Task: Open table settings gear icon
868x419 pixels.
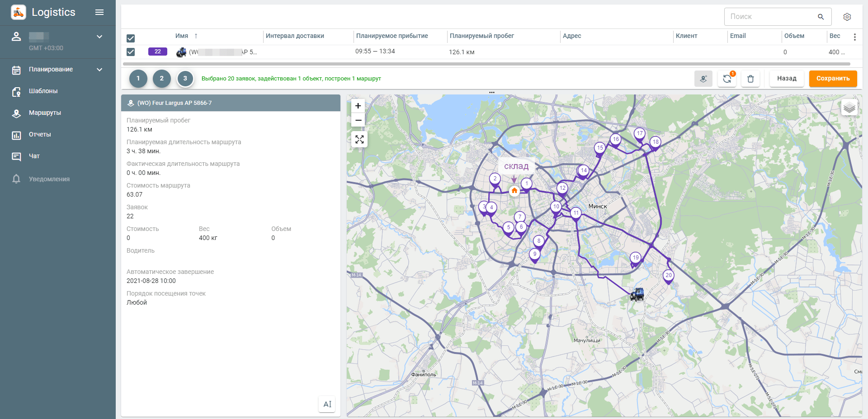Action: (847, 17)
